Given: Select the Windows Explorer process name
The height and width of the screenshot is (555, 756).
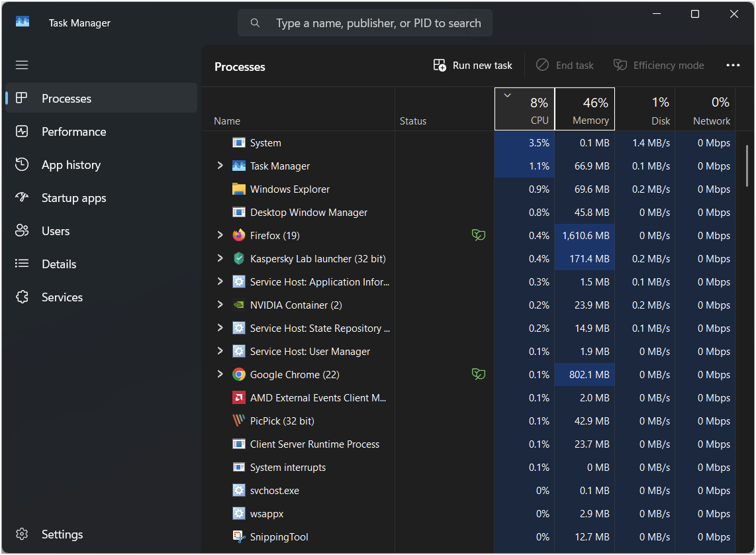Looking at the screenshot, I should pos(290,189).
